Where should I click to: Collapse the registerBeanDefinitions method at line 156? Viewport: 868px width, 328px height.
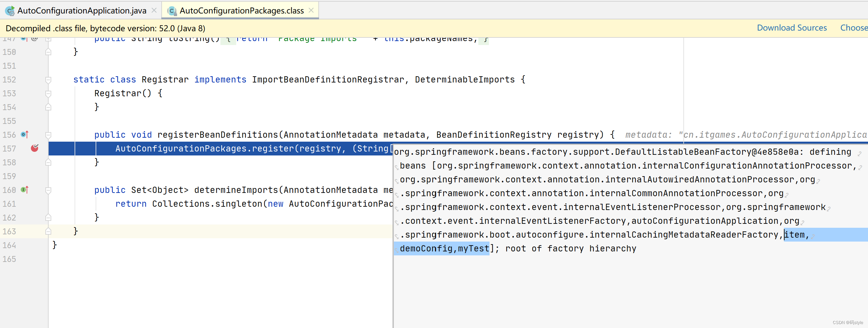pyautogui.click(x=48, y=134)
